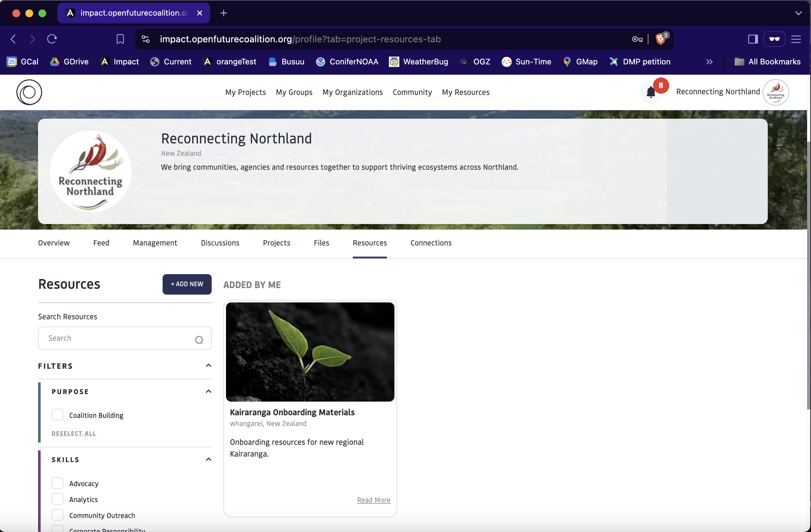The image size is (811, 532).
Task: Enable the Advocacy skill filter
Action: point(58,483)
